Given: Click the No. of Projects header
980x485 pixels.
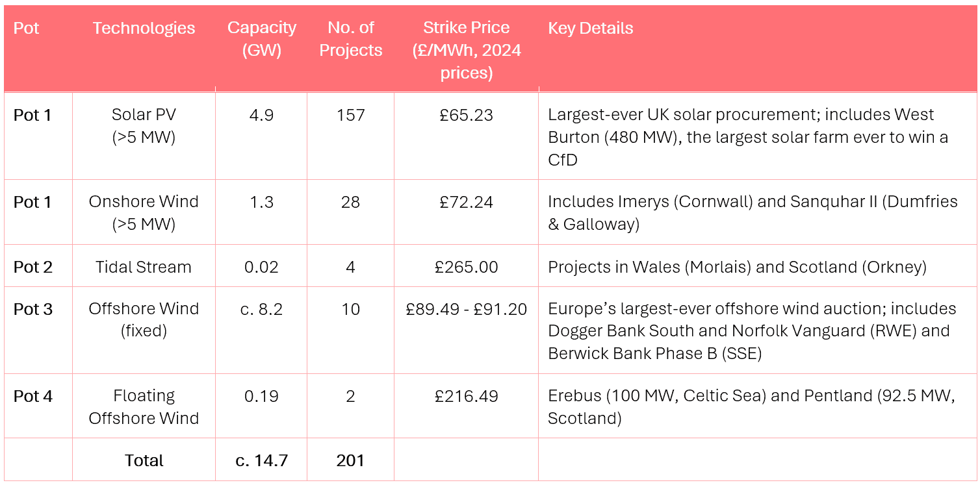Looking at the screenshot, I should point(350,39).
